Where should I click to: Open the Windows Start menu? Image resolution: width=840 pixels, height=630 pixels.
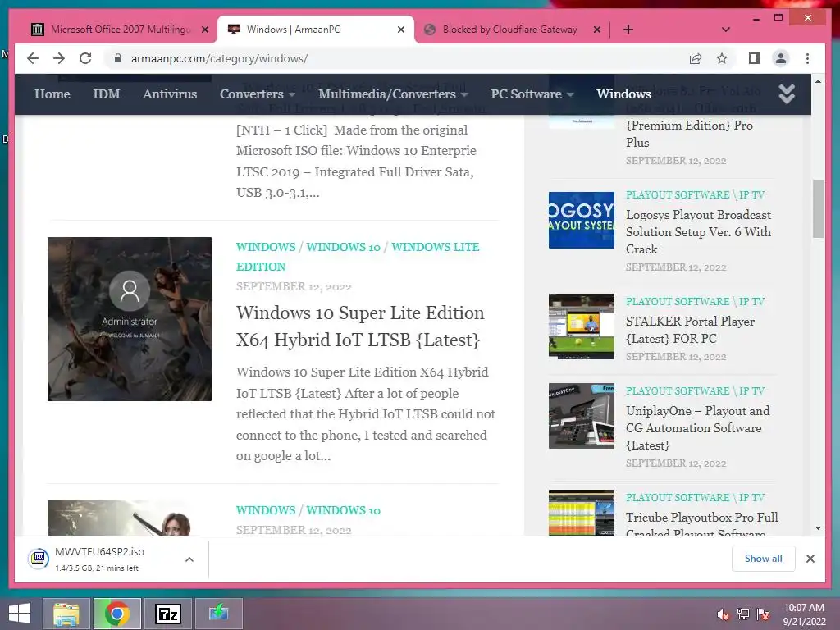tap(20, 614)
